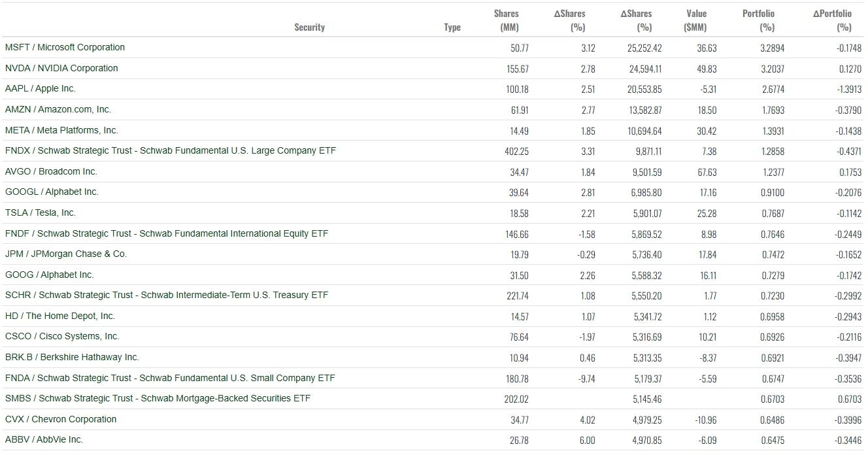Select Home Depot value cell 1.12
This screenshot has width=868, height=455.
[710, 317]
